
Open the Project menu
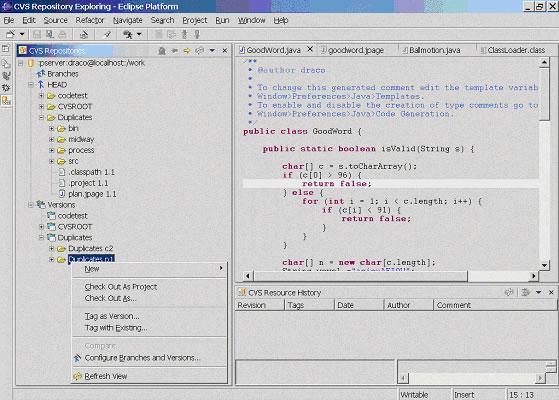point(195,20)
